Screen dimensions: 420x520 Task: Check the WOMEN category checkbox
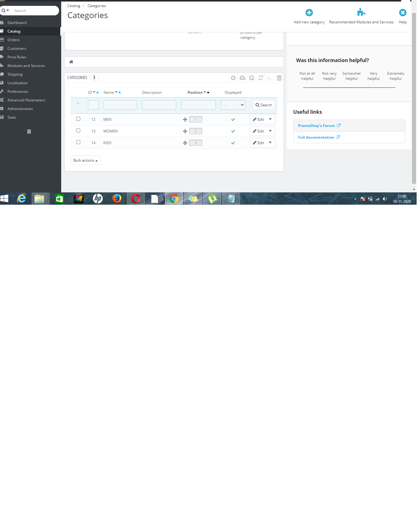tap(78, 131)
